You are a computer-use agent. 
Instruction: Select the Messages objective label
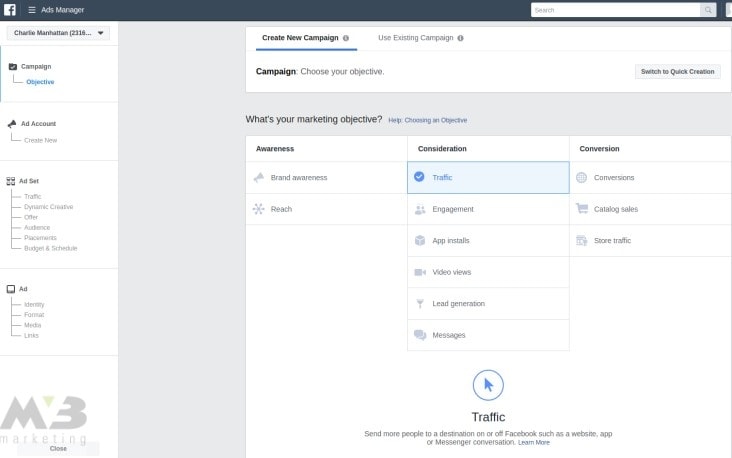[449, 335]
